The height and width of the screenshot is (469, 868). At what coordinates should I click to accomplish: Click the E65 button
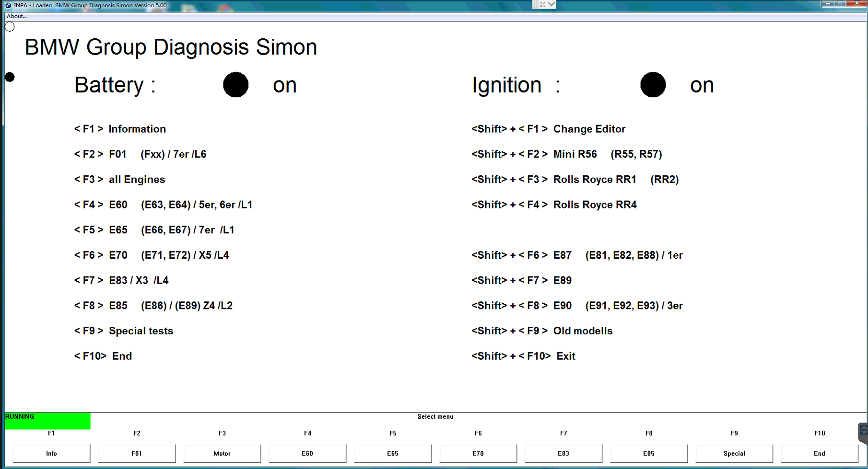coord(393,453)
